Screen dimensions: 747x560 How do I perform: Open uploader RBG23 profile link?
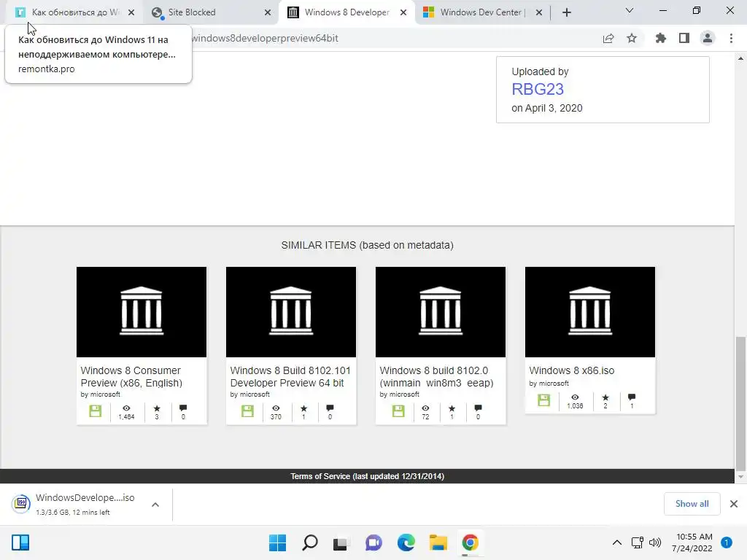(x=538, y=89)
